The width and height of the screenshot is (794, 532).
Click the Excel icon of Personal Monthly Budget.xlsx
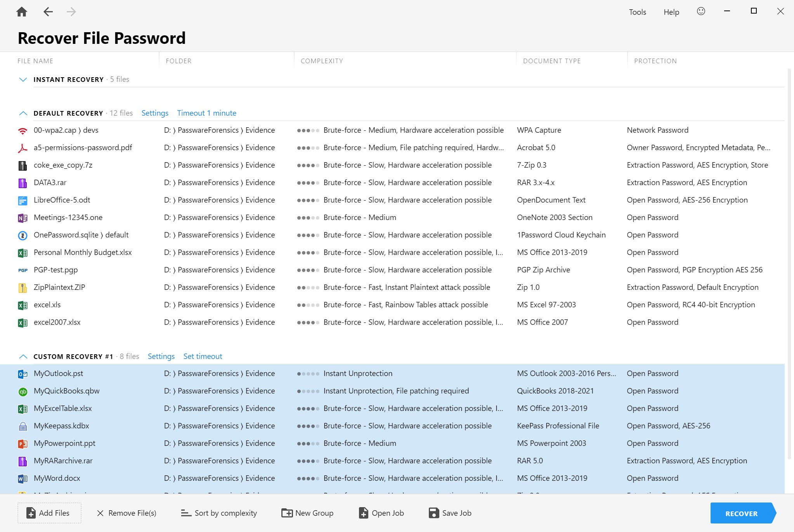[x=23, y=253]
